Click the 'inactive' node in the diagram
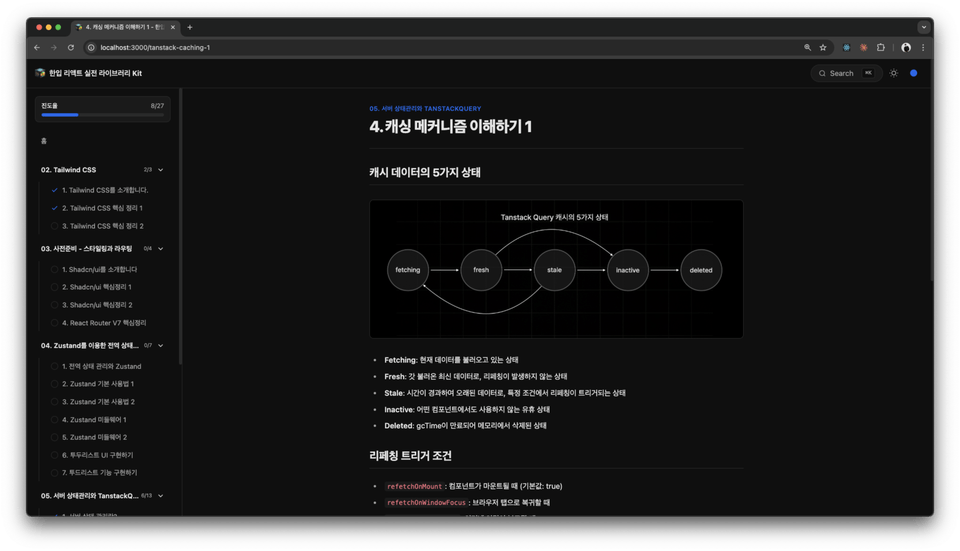The width and height of the screenshot is (960, 551). (x=628, y=270)
